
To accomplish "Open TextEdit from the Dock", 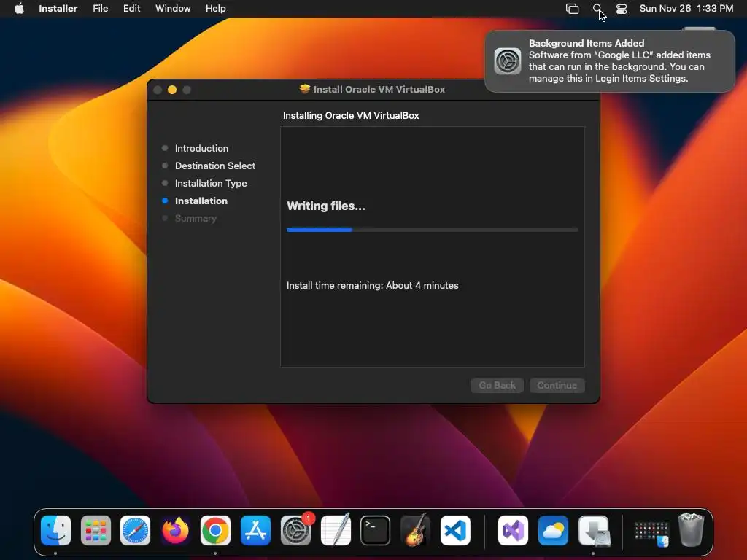I will (336, 530).
